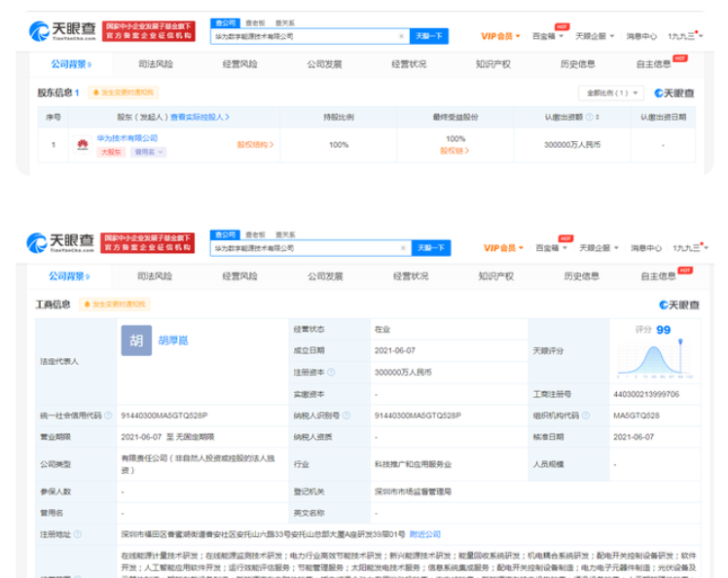This screenshot has width=728, height=578.
Task: Expand the 曾用名 tag under 华为技术有限公司
Action: [148, 152]
